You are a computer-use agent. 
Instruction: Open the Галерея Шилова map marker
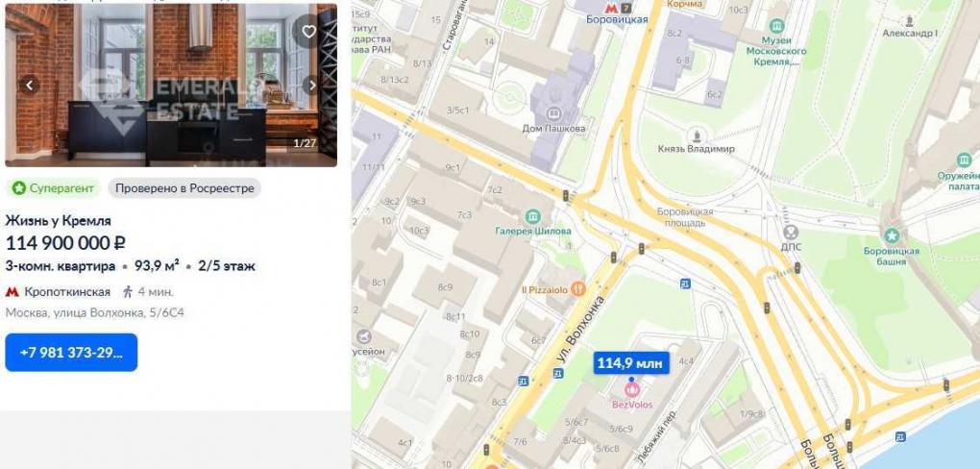533,216
